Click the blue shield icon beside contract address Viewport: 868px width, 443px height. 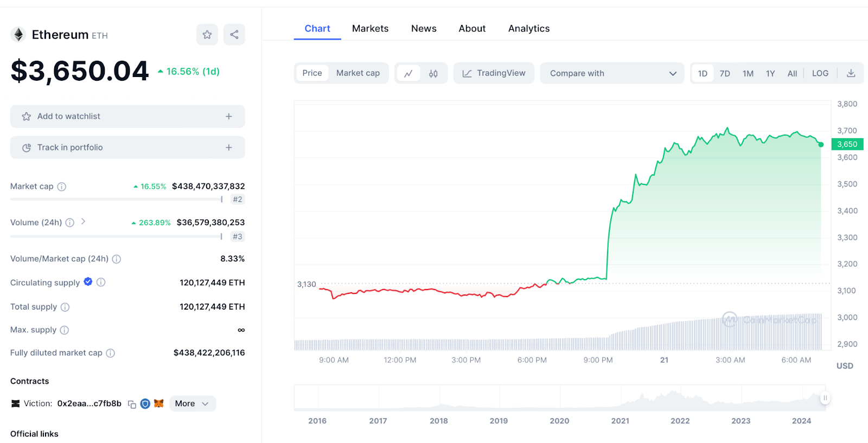[x=145, y=403]
